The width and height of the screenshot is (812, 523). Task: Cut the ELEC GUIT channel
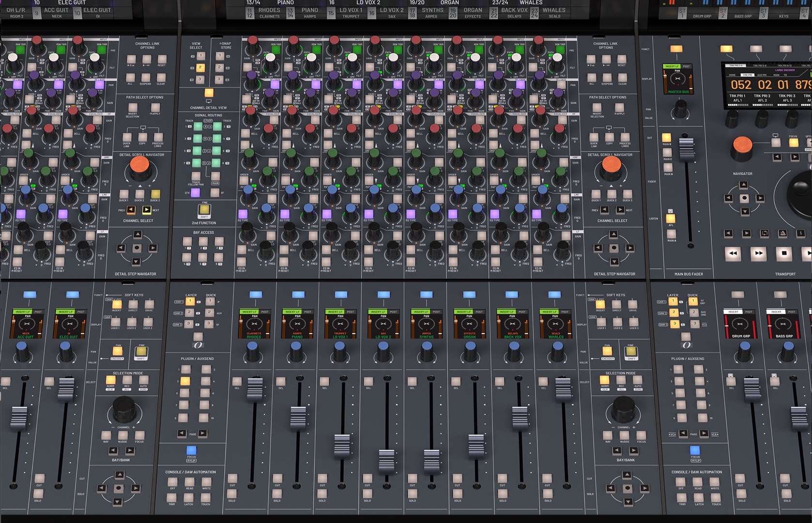(x=39, y=478)
